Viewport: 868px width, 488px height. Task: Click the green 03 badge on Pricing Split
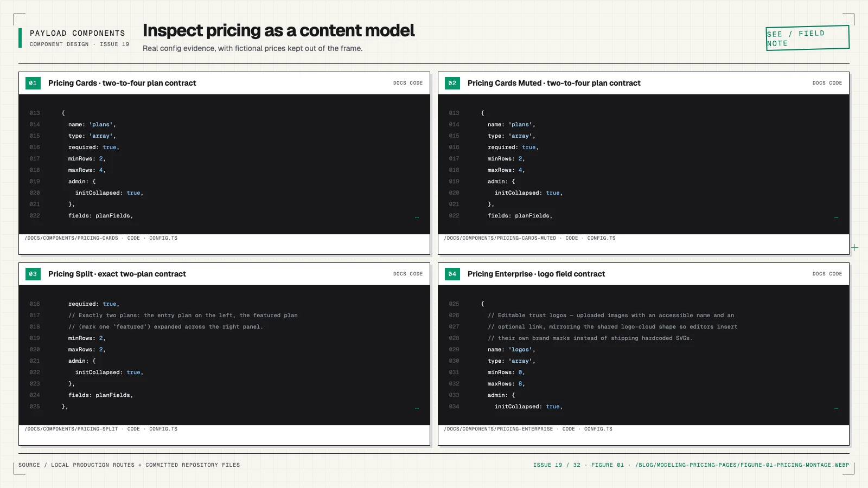click(x=33, y=274)
